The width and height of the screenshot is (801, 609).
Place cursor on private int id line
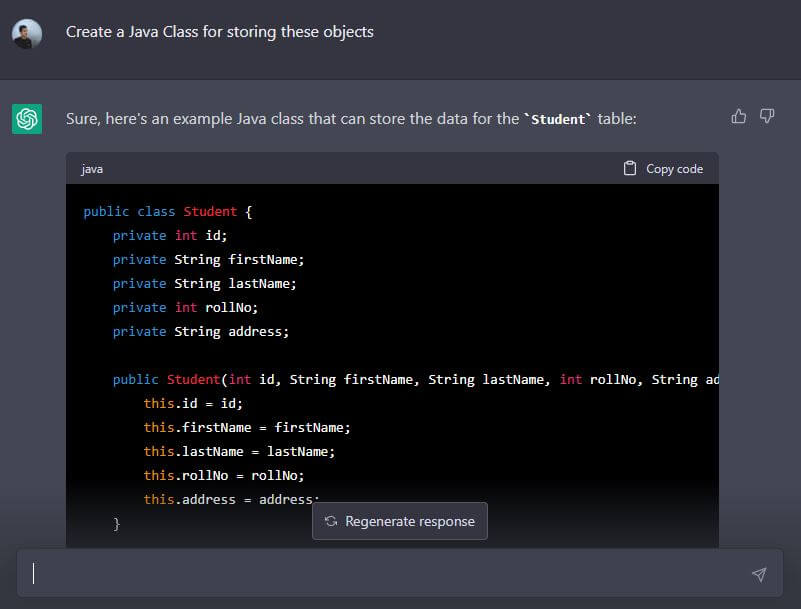click(x=170, y=235)
